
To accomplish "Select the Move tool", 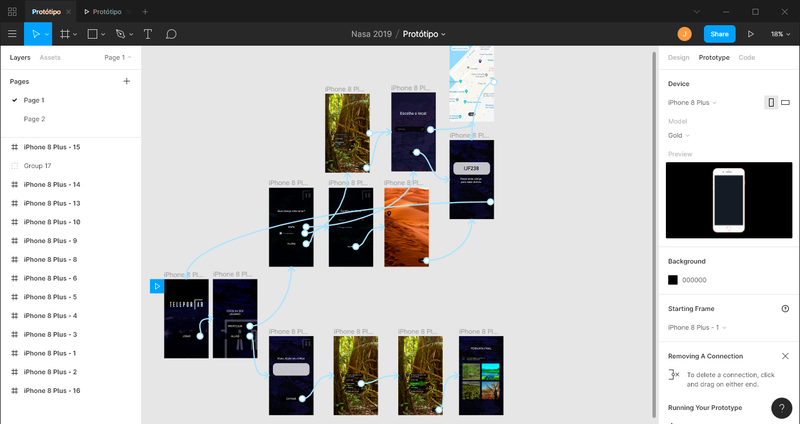I will [37, 34].
